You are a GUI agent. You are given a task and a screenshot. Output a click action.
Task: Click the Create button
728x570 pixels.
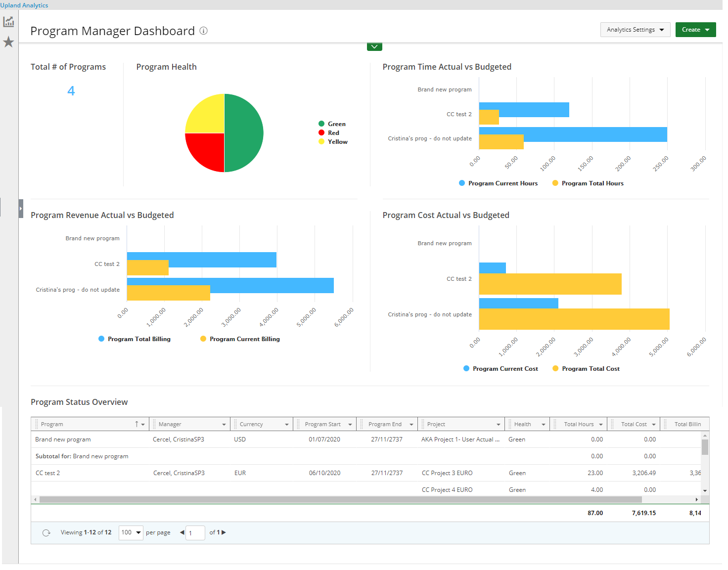coord(695,30)
